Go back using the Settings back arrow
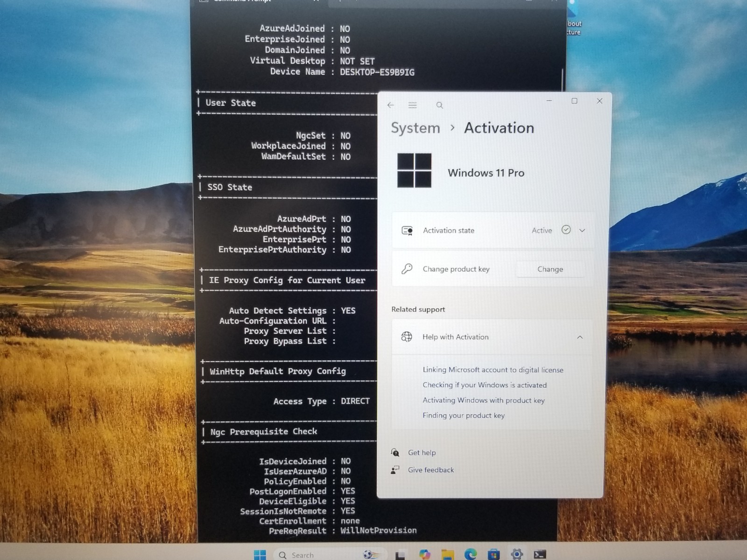Screen dimensions: 747x560 click(x=391, y=105)
